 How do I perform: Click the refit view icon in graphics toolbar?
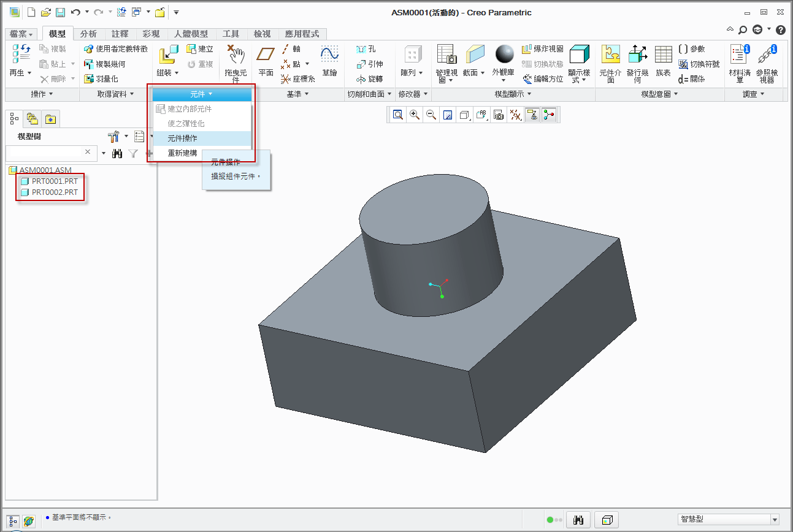pyautogui.click(x=398, y=115)
